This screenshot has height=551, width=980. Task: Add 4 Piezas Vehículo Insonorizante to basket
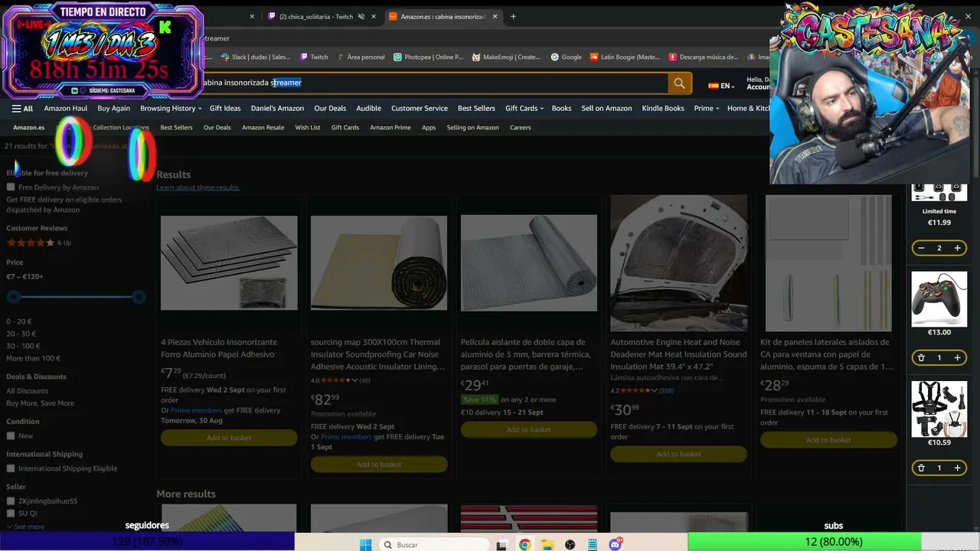[229, 438]
